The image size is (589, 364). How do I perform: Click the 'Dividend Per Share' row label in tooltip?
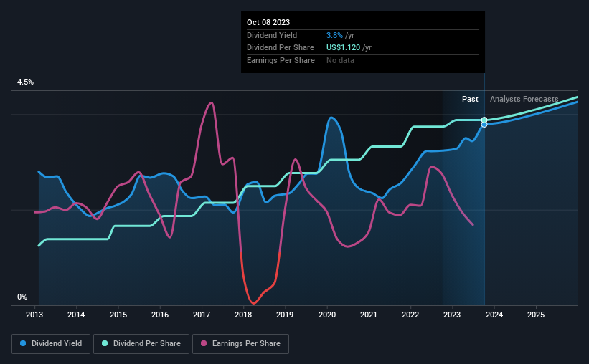click(281, 48)
